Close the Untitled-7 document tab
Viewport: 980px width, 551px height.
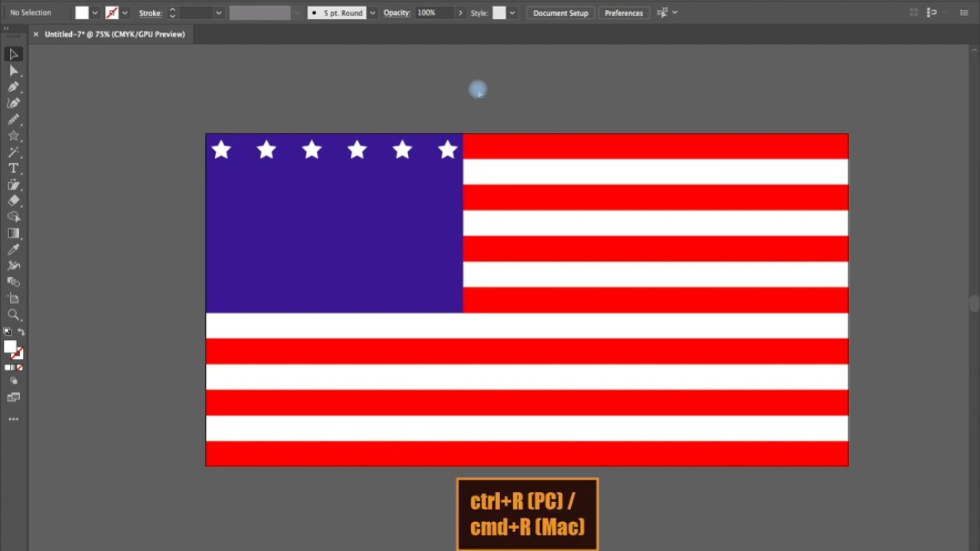[35, 34]
